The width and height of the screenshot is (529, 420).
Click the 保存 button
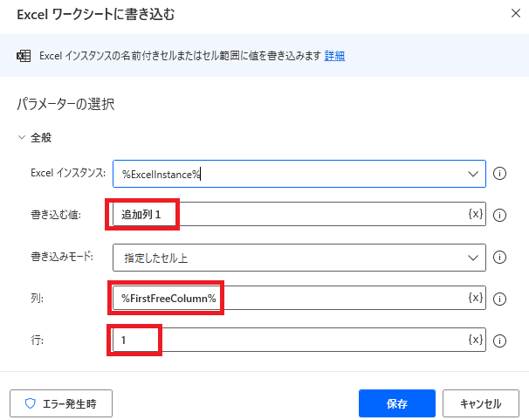(x=396, y=403)
